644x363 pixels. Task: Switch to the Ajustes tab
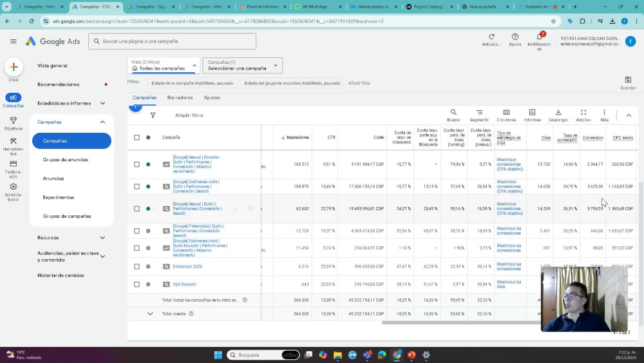click(212, 97)
